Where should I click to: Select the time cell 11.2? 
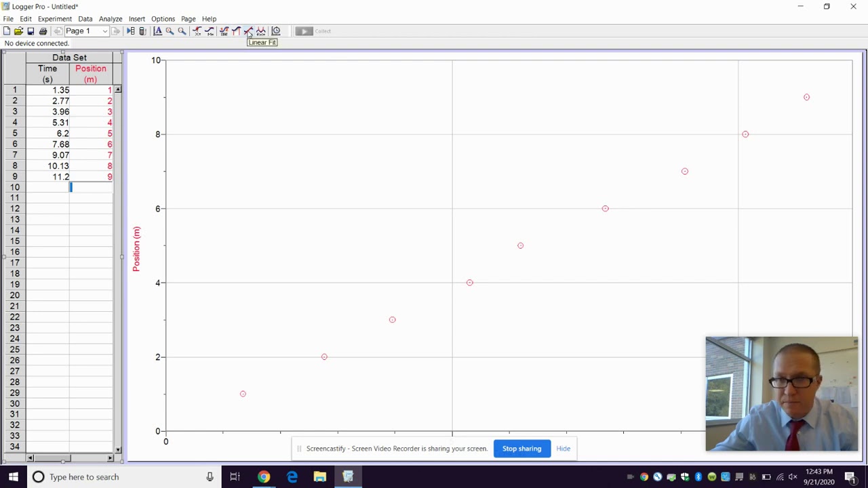click(47, 177)
